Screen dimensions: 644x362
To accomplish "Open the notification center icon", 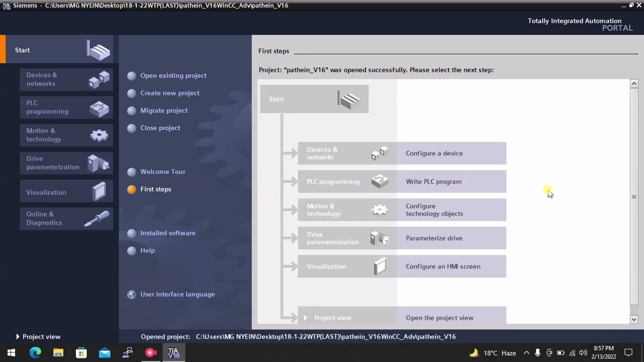I will [x=628, y=352].
